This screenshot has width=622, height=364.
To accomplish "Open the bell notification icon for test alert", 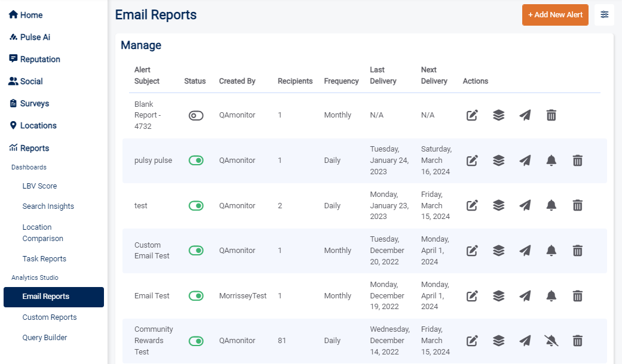I will 551,205.
